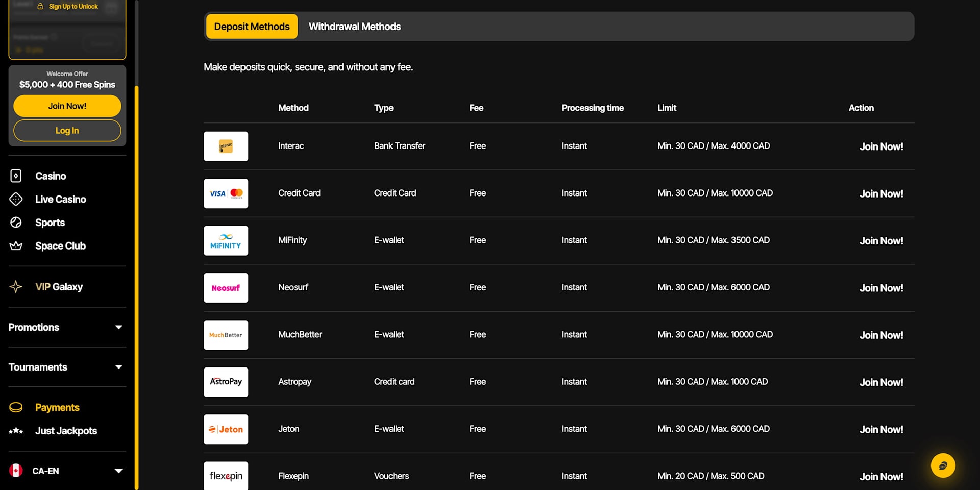This screenshot has height=490, width=980.
Task: Open the live chat bubble icon
Action: (x=943, y=465)
